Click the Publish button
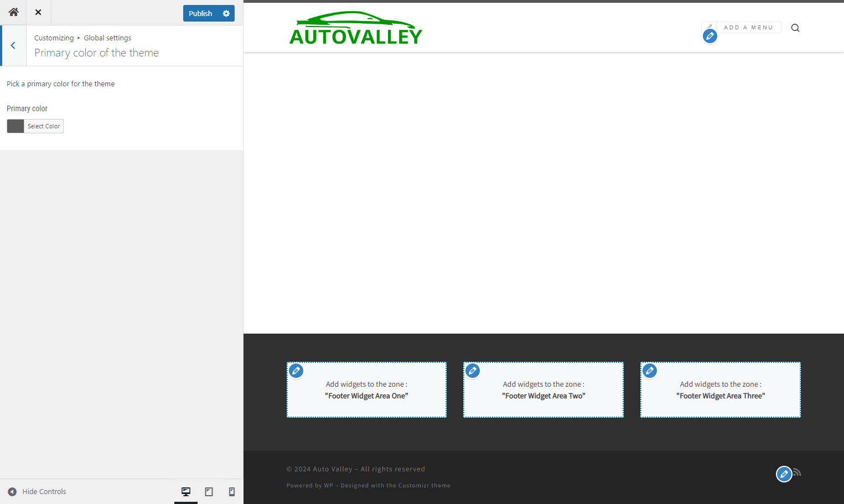The height and width of the screenshot is (504, 844). click(200, 13)
